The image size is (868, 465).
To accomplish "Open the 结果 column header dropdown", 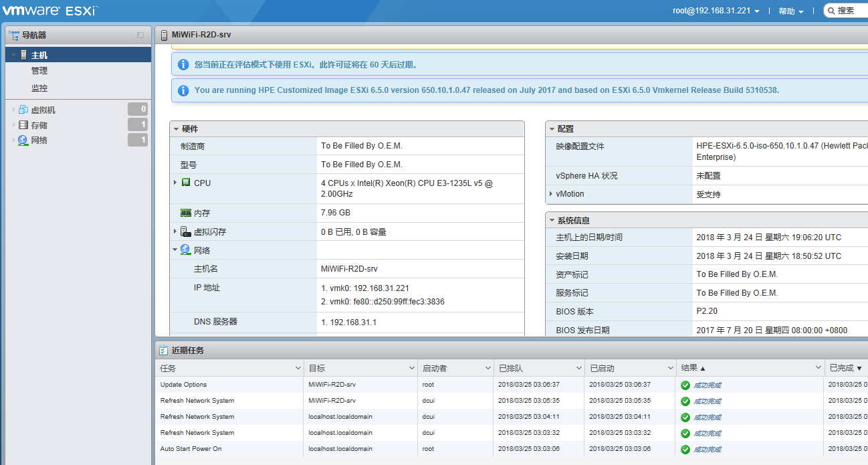I will [x=817, y=367].
